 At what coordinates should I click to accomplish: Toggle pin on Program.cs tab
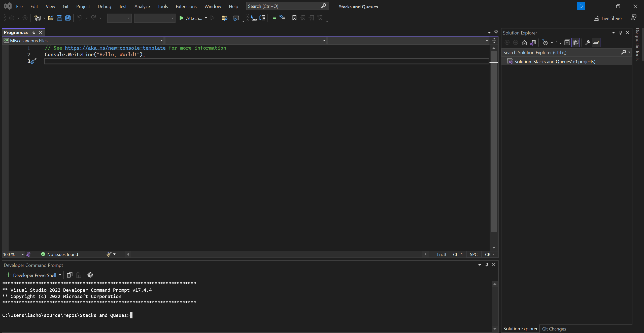tap(33, 32)
